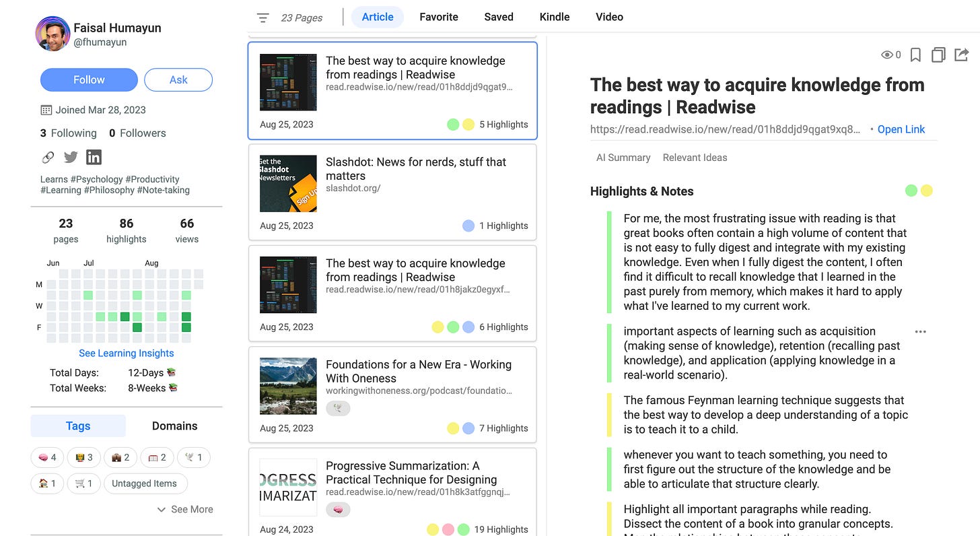Switch to the Favorite tab

439,18
